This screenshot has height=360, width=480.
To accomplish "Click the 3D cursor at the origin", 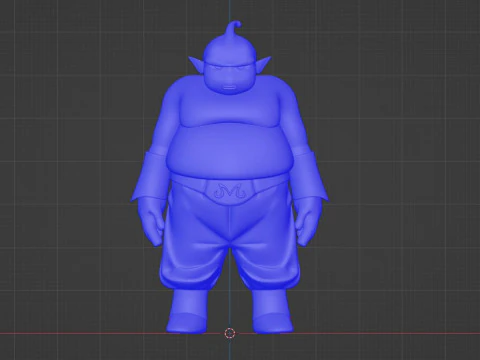I will pyautogui.click(x=230, y=333).
